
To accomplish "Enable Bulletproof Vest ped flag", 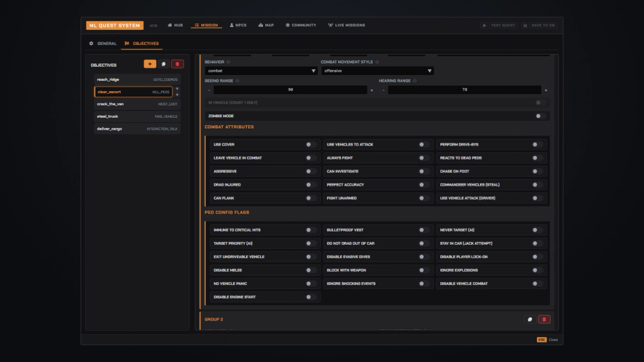I will [424, 230].
